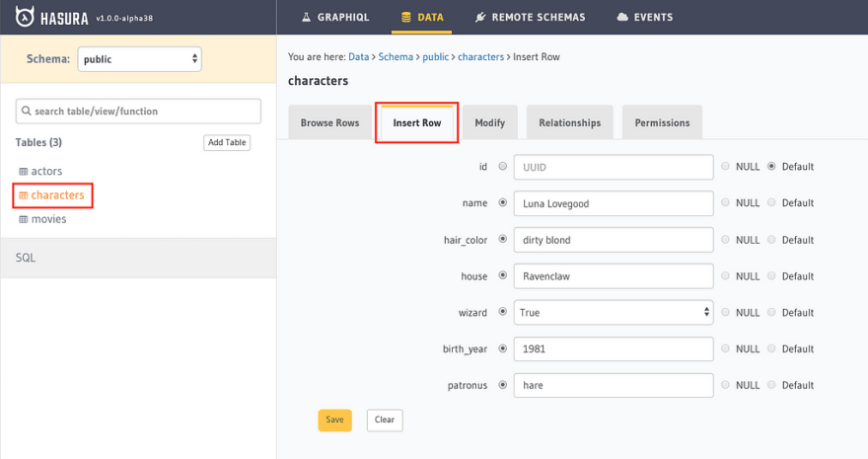
Task: Set wizard to NULL
Action: [725, 312]
